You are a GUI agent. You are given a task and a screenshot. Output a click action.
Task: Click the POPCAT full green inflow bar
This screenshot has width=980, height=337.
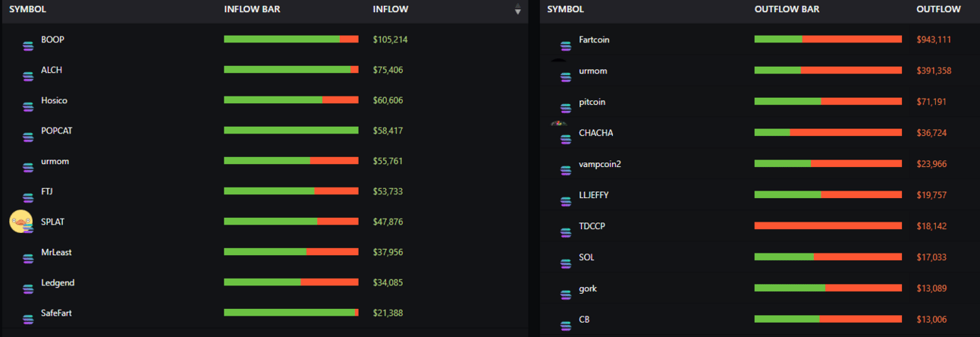click(291, 131)
